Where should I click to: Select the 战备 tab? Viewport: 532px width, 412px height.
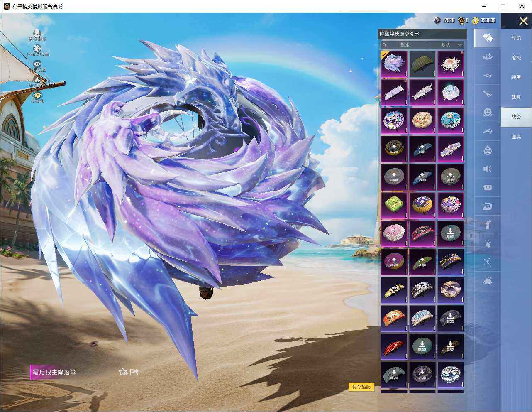[x=516, y=117]
